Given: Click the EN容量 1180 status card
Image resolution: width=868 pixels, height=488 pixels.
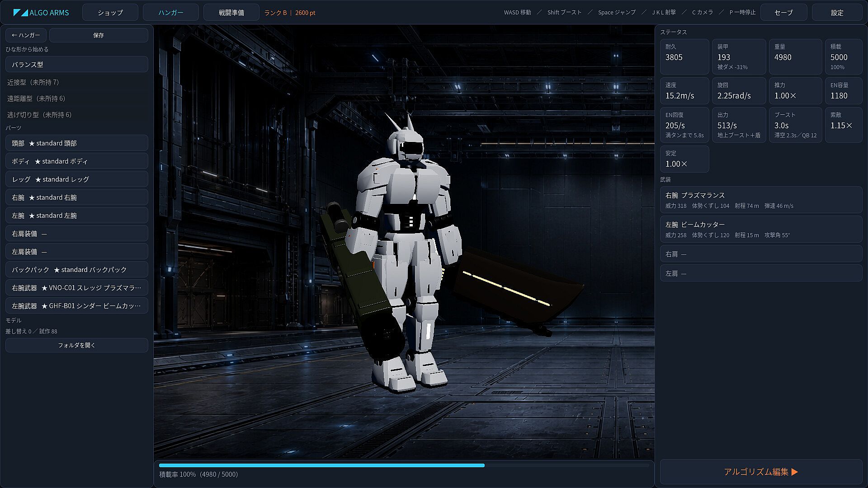Looking at the screenshot, I should [x=844, y=91].
